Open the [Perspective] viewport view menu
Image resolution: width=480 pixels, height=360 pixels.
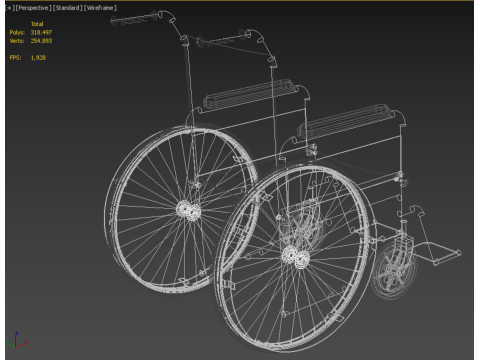pyautogui.click(x=33, y=8)
